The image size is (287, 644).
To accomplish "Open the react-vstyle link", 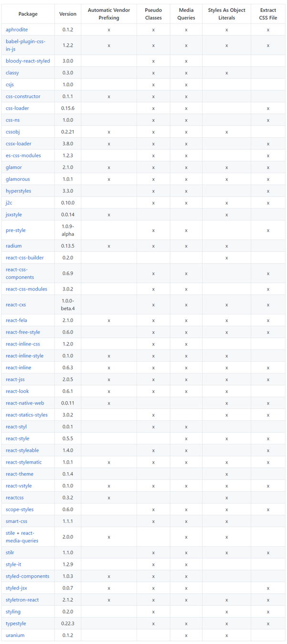I will coord(19,486).
